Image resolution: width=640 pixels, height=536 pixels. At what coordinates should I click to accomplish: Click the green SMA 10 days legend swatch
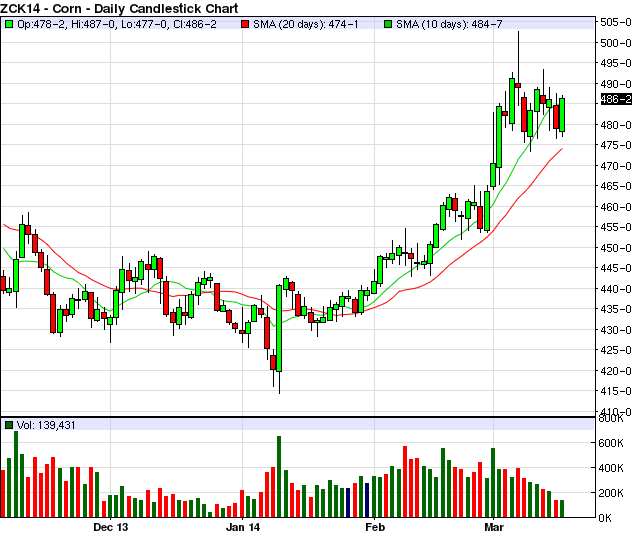(388, 24)
